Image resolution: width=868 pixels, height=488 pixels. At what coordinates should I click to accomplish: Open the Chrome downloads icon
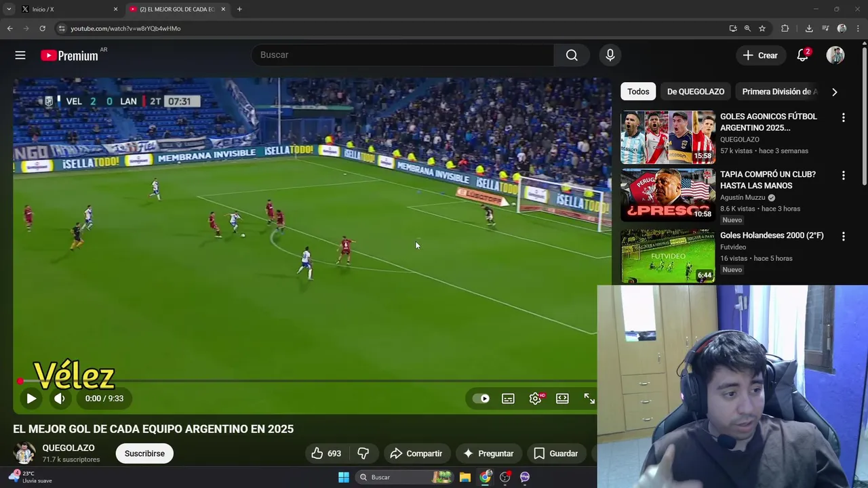point(809,28)
